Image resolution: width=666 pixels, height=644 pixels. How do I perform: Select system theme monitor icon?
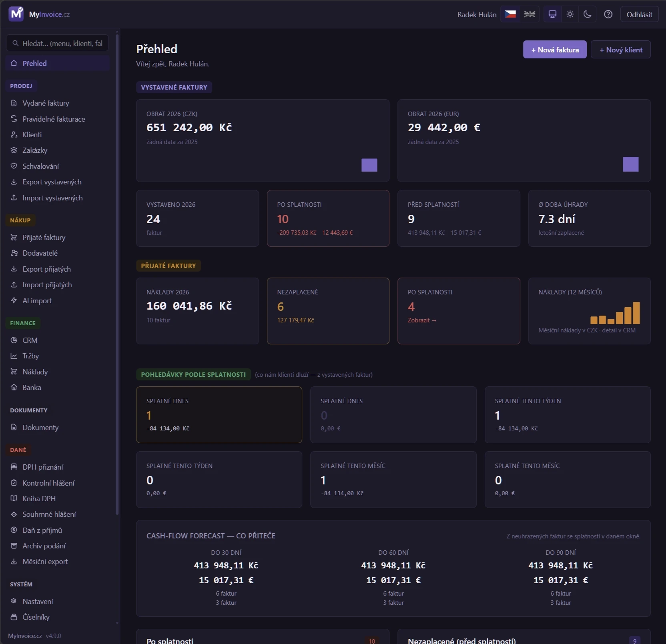552,14
